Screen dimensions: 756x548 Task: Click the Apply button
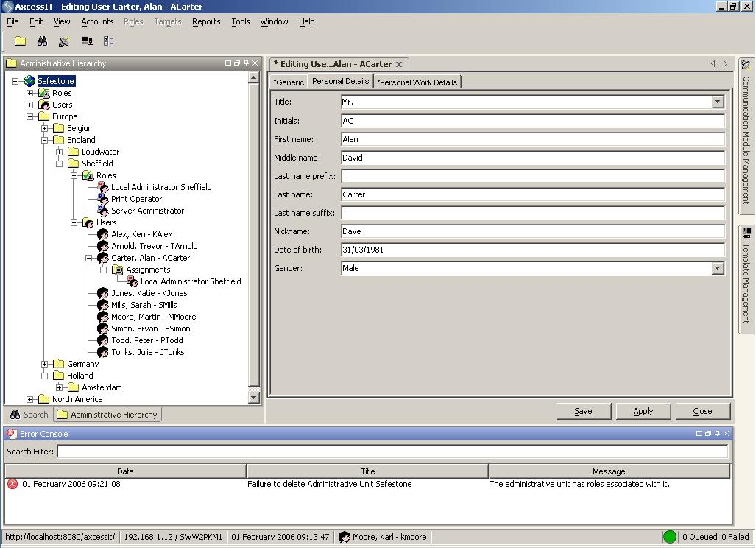point(643,411)
